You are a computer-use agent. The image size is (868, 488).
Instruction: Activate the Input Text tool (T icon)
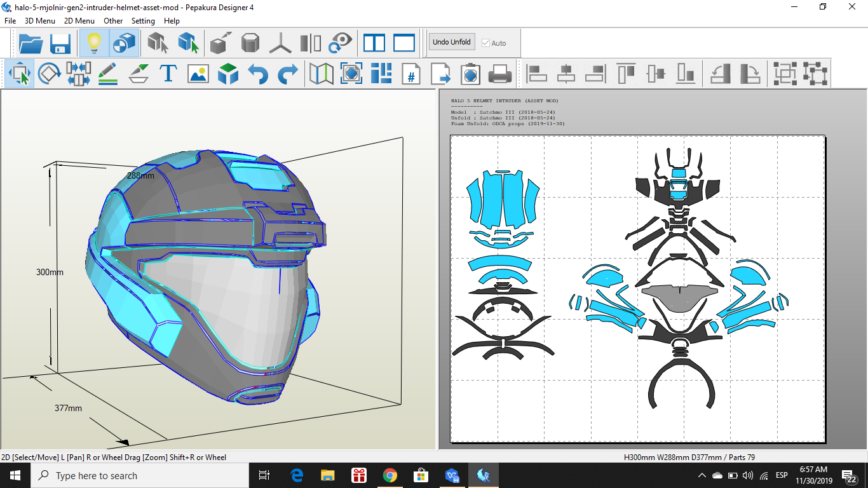click(x=168, y=74)
